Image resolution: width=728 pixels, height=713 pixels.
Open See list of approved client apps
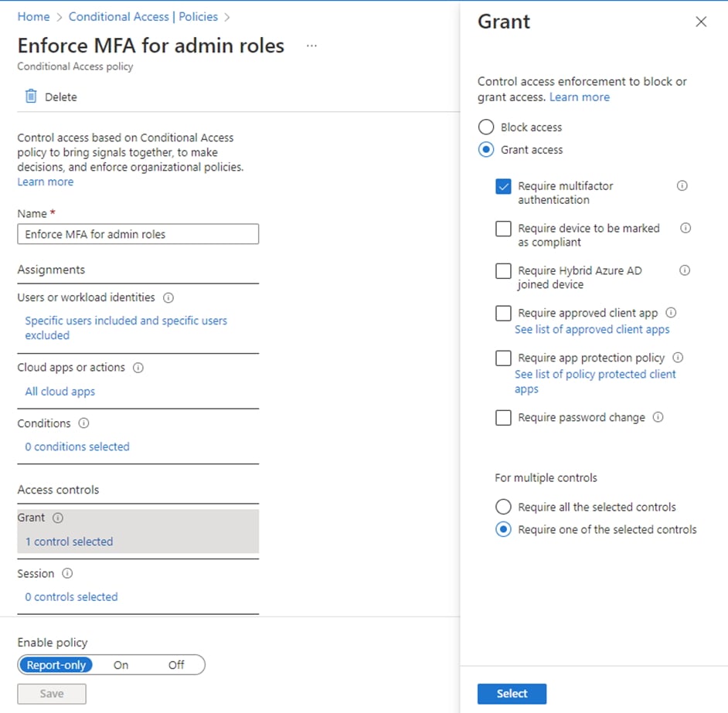592,329
